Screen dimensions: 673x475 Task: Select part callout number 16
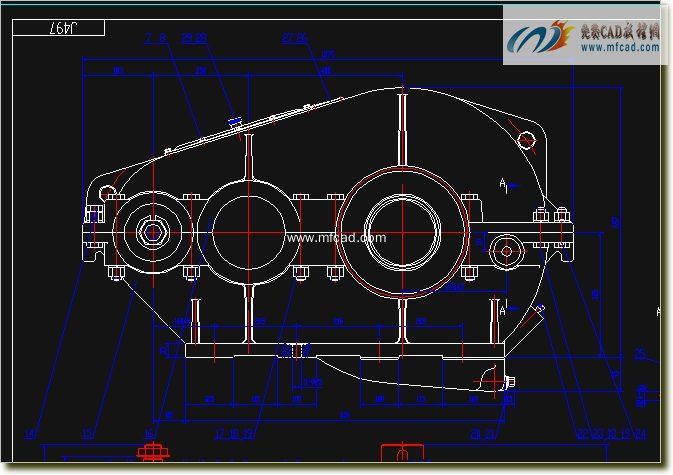(149, 434)
